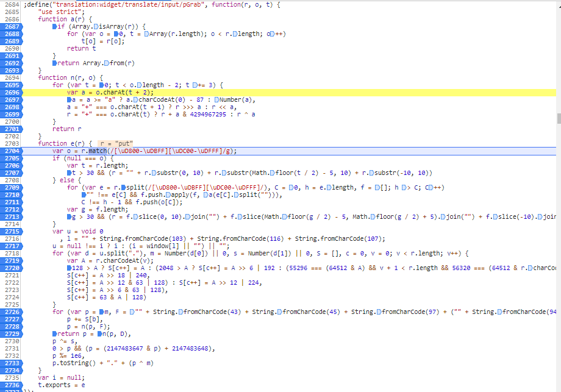Set a breakpoint on line number 2718
561x392 pixels.
click(12, 253)
